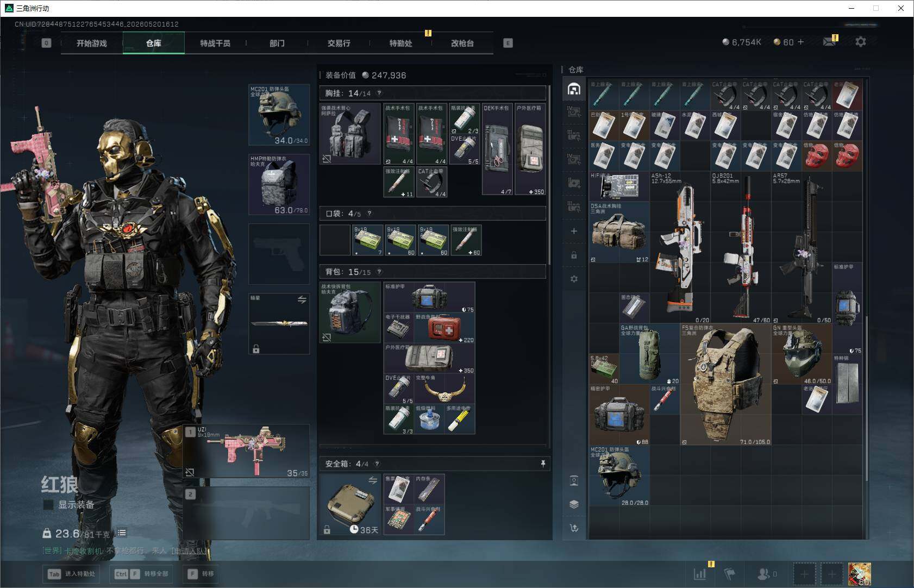914x588 pixels.
Task: Click the 6,754K currency balance
Action: [x=741, y=42]
